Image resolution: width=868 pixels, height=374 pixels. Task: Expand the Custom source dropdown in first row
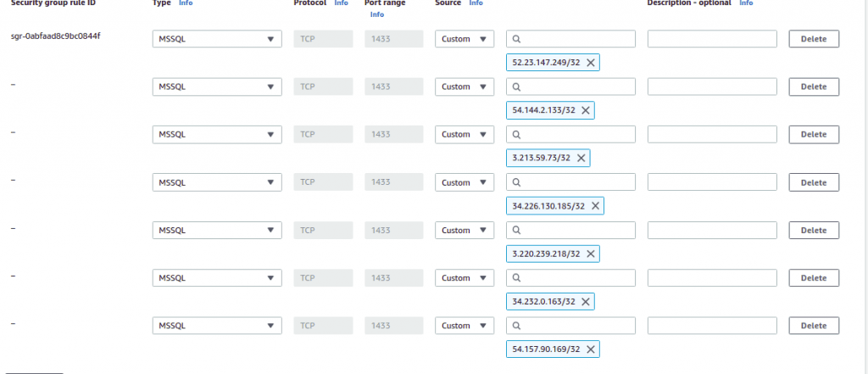pyautogui.click(x=465, y=39)
